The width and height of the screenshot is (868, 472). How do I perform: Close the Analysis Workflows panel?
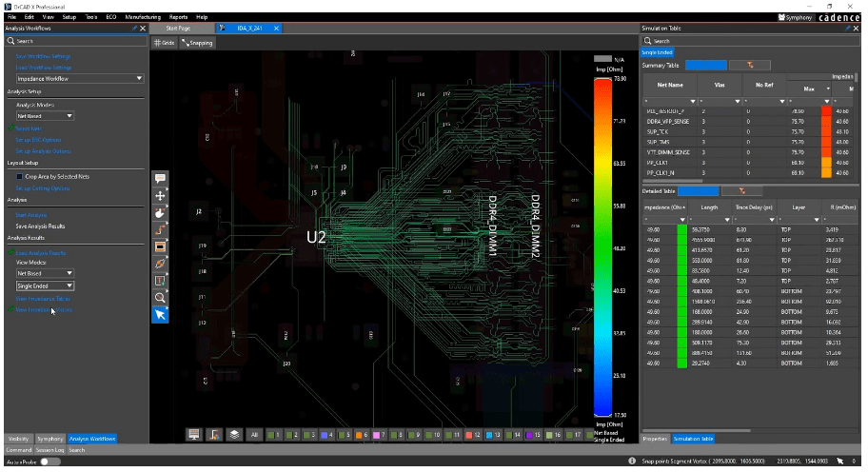[143, 29]
